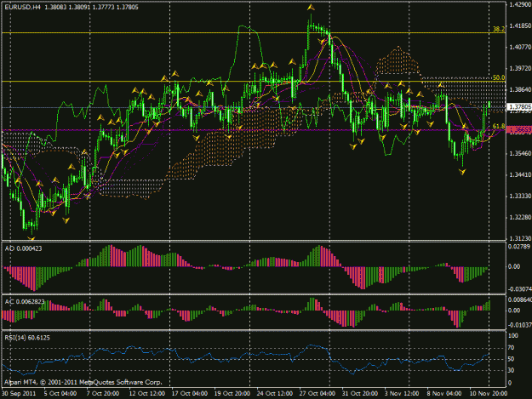Click the fractal arrow above the highest candle
Image resolution: width=532 pixels, height=399 pixels.
(x=311, y=7)
